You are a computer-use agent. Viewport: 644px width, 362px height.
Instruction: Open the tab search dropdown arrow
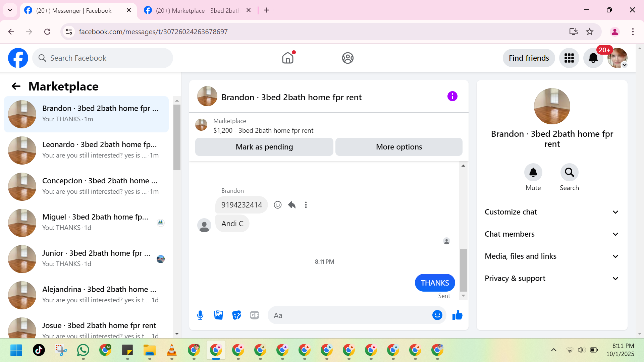(10, 10)
